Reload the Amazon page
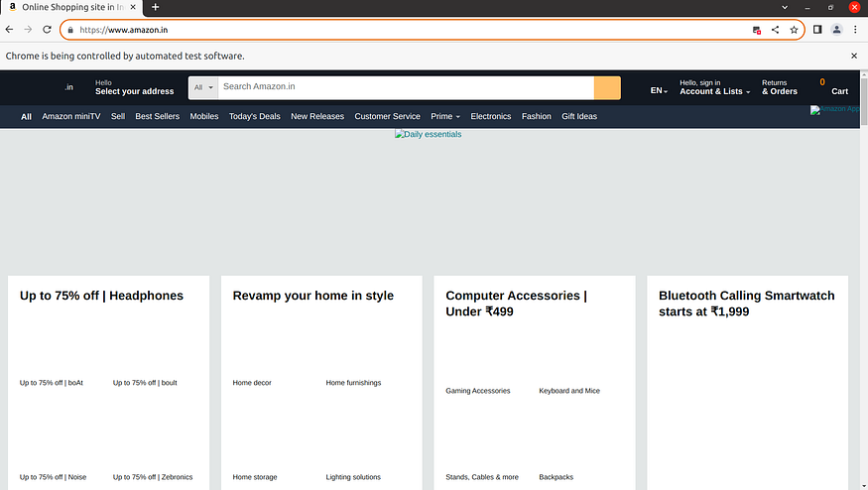The height and width of the screenshot is (490, 868). (47, 30)
